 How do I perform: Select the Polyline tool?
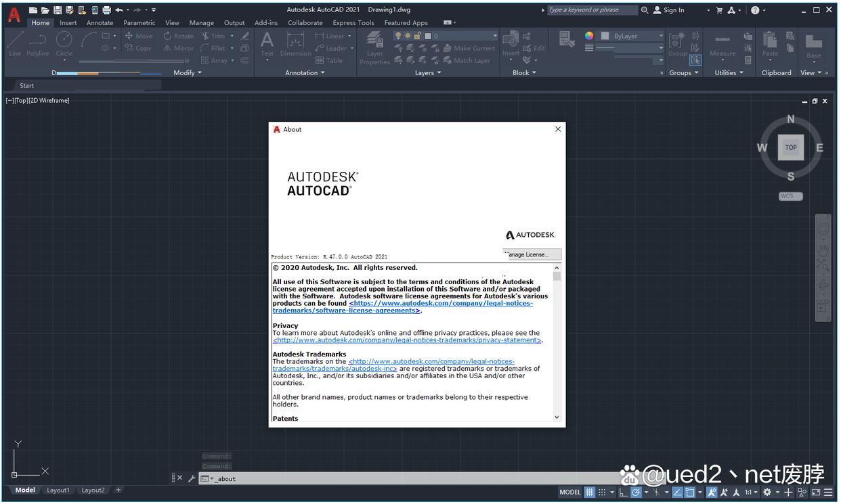click(x=38, y=44)
